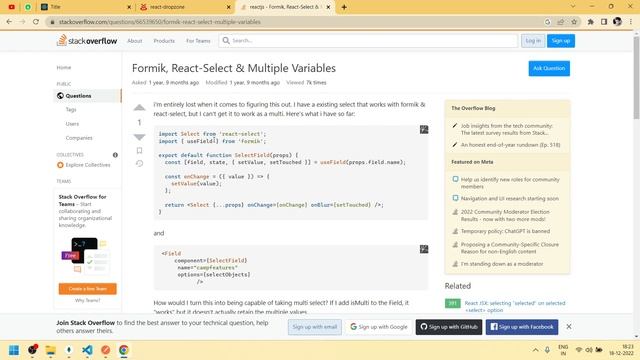Open the Collectives info icon

tap(115, 155)
